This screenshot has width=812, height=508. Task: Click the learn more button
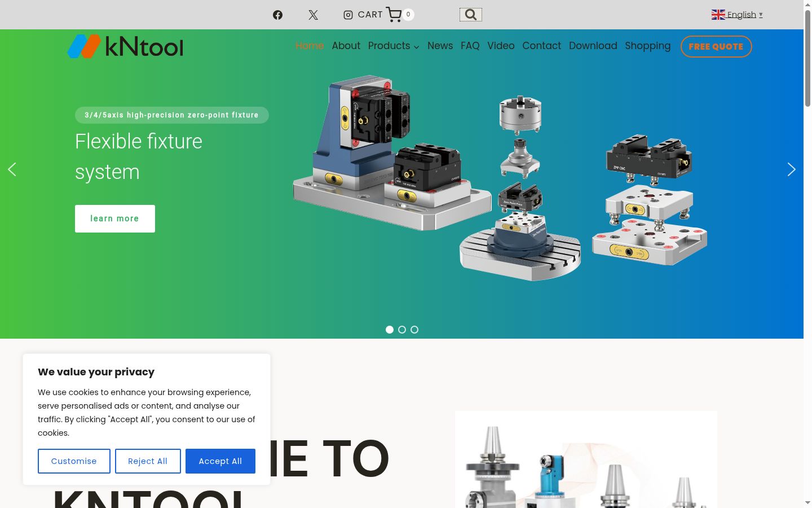coord(115,218)
